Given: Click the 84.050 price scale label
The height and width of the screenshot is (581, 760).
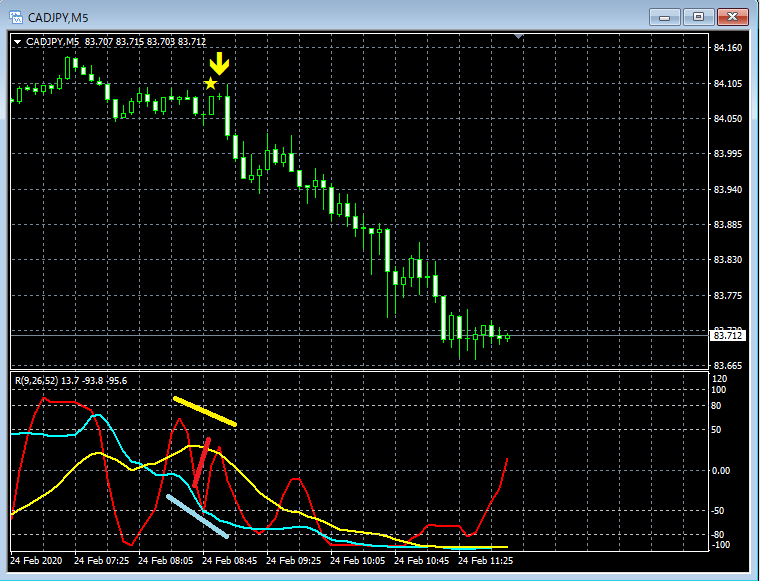Looking at the screenshot, I should [728, 119].
